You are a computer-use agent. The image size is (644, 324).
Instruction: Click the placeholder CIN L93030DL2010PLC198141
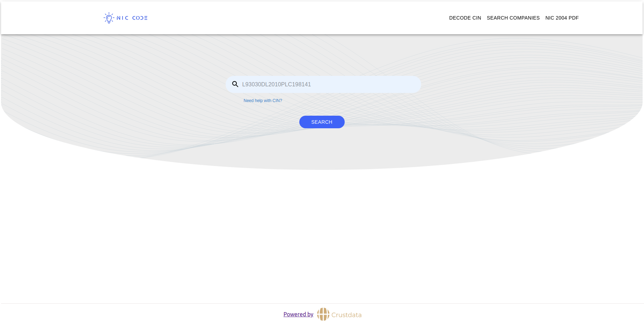(x=276, y=84)
